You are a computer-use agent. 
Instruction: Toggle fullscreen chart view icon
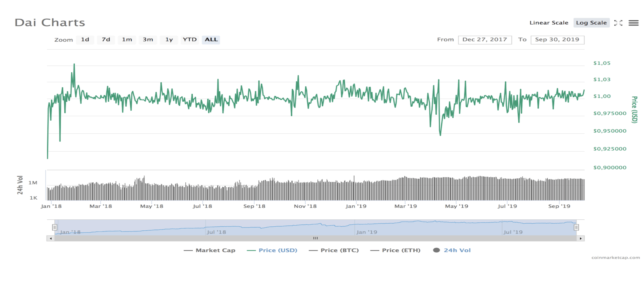pos(618,23)
